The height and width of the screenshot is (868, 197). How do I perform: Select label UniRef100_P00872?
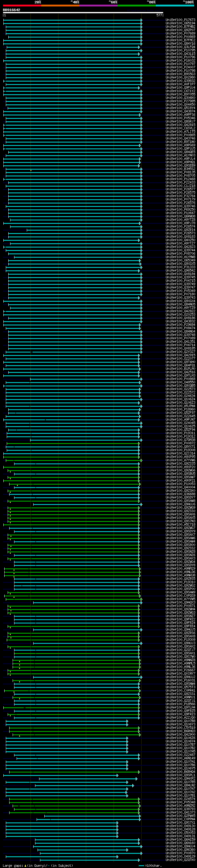tap(180, 443)
